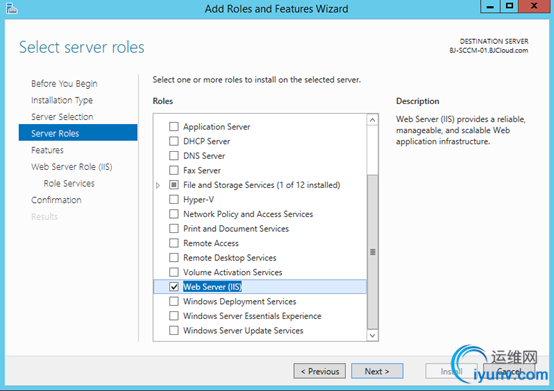Enable the Hyper-V role checkbox
Screen dimensions: 554x391
click(x=174, y=199)
